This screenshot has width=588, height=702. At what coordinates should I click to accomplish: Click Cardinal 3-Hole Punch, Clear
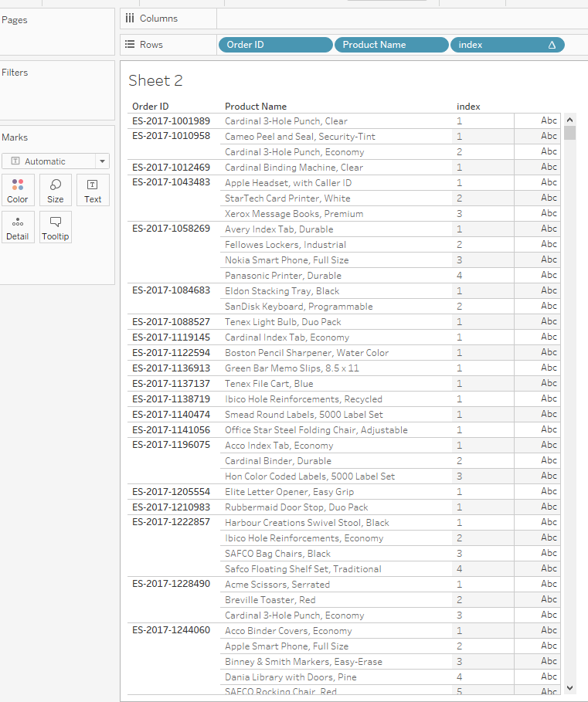coord(286,121)
